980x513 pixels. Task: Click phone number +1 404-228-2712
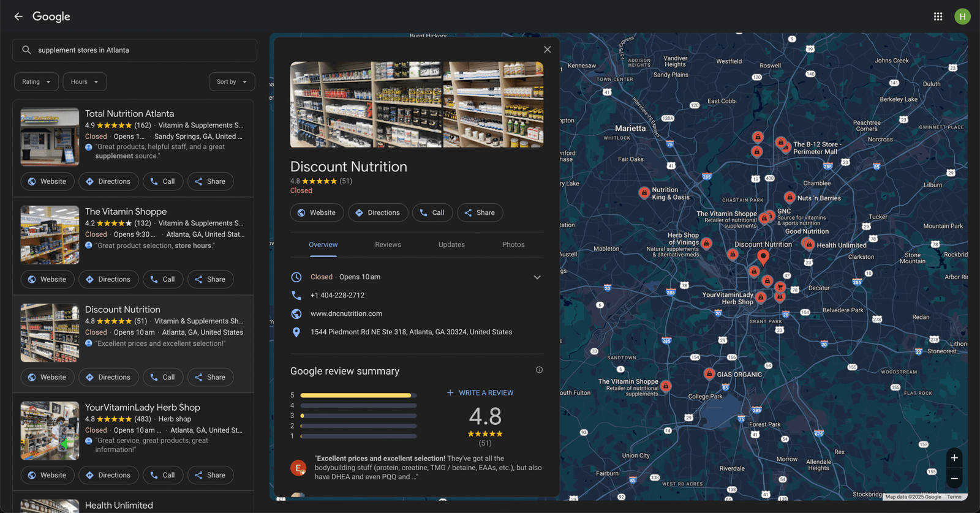337,295
